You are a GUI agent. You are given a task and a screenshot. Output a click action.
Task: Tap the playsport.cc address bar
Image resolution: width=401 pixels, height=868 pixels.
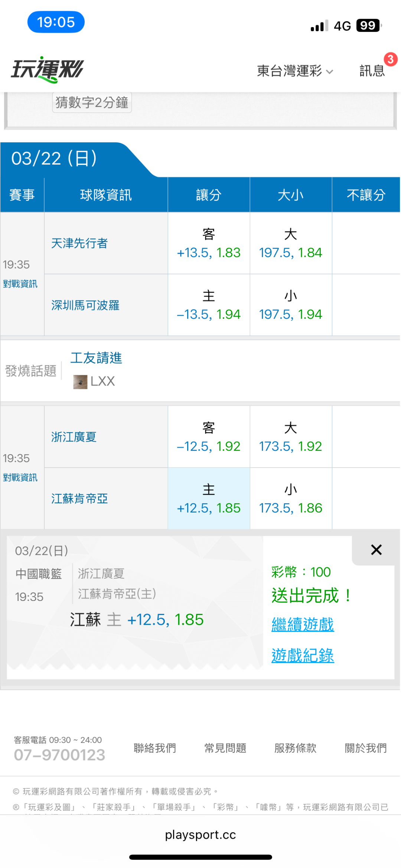pos(200,835)
